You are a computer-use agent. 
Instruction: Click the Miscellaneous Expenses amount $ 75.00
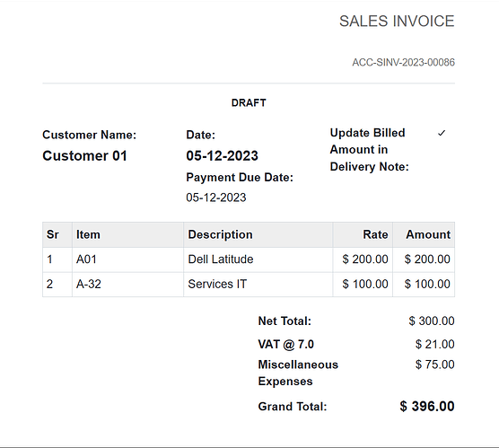[434, 365]
